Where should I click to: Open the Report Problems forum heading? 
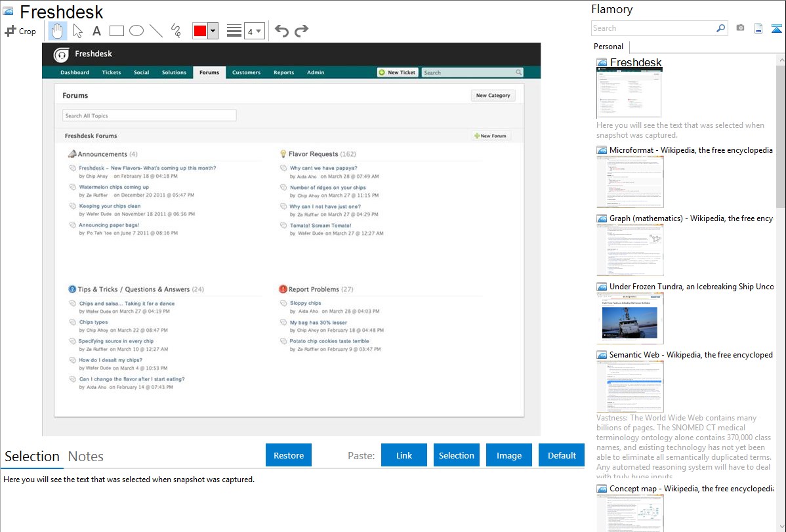coord(316,289)
